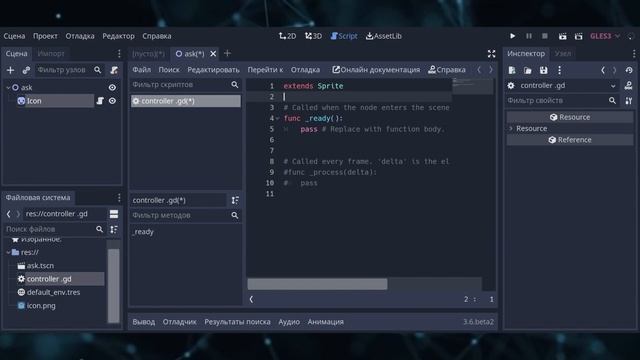Stop the running scene
Image resolution: width=640 pixels, height=360 pixels.
click(x=544, y=36)
